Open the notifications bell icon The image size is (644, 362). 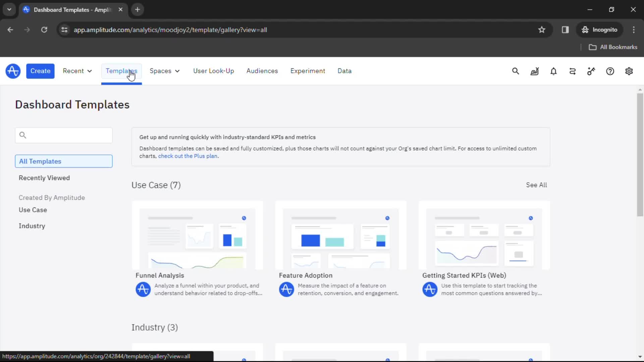pyautogui.click(x=553, y=71)
